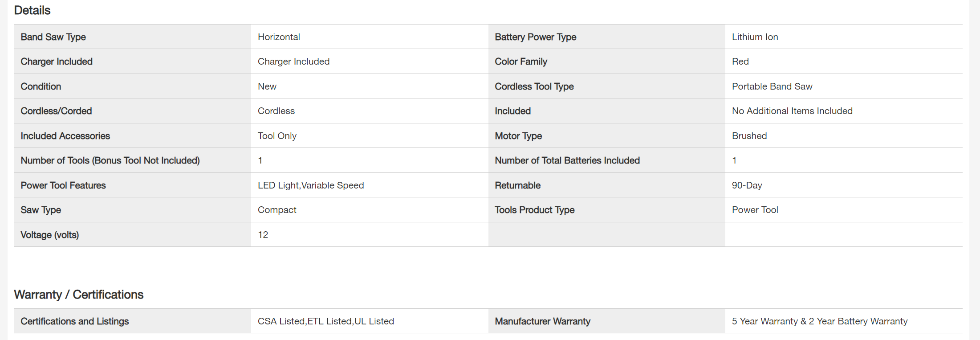The height and width of the screenshot is (340, 980).
Task: Click the LED Light,Variable Speed value
Action: click(311, 185)
